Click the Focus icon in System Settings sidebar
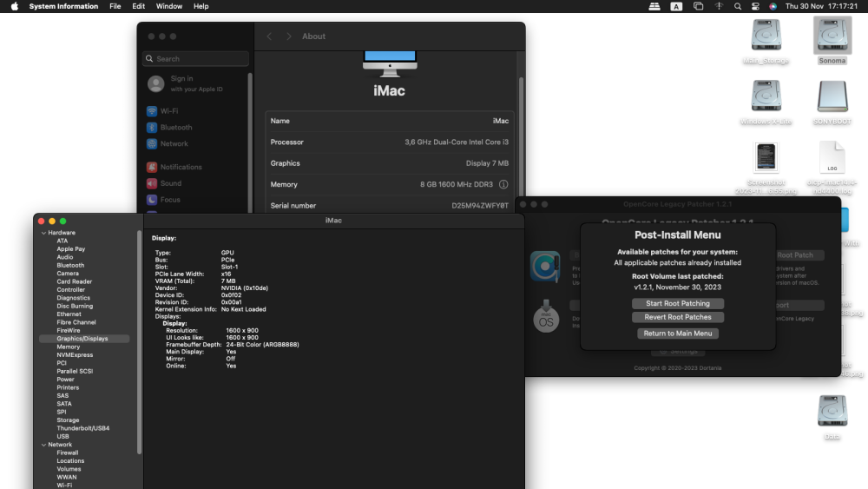868x489 pixels. 152,200
